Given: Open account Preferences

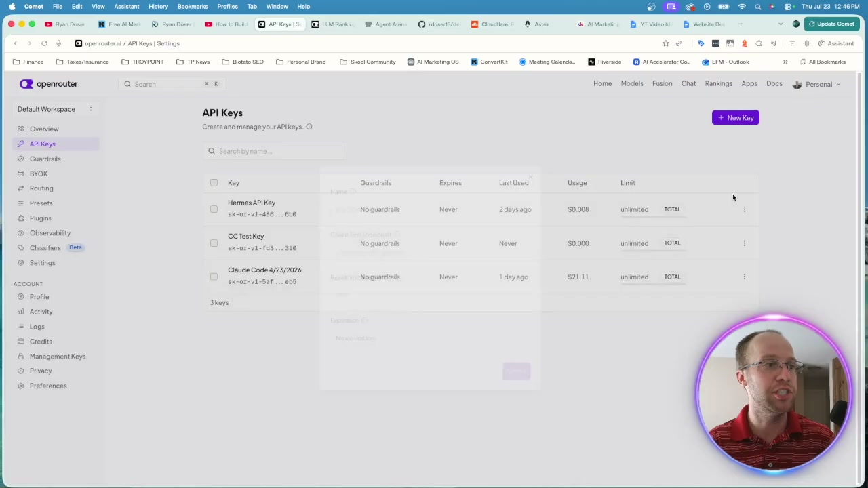Looking at the screenshot, I should 47,386.
